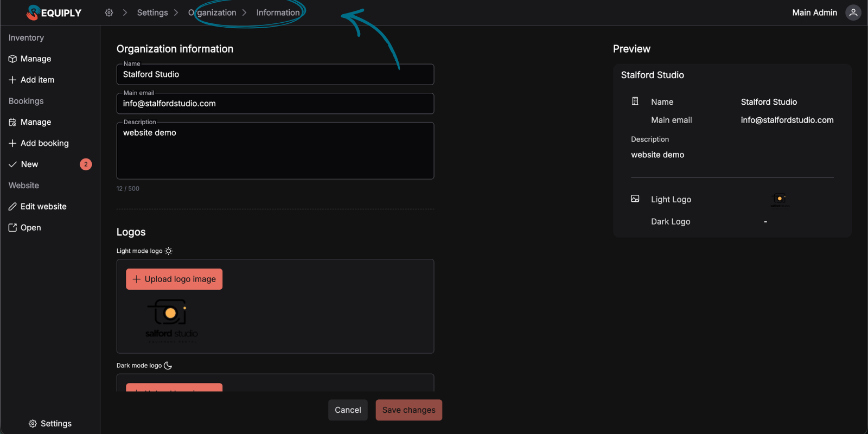This screenshot has width=868, height=434.
Task: Click the building icon in Preview
Action: click(635, 101)
